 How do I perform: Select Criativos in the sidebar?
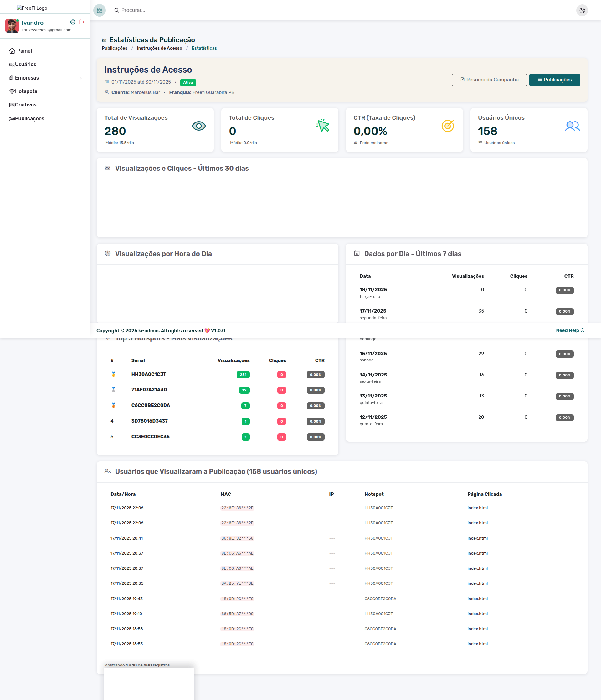pyautogui.click(x=25, y=105)
